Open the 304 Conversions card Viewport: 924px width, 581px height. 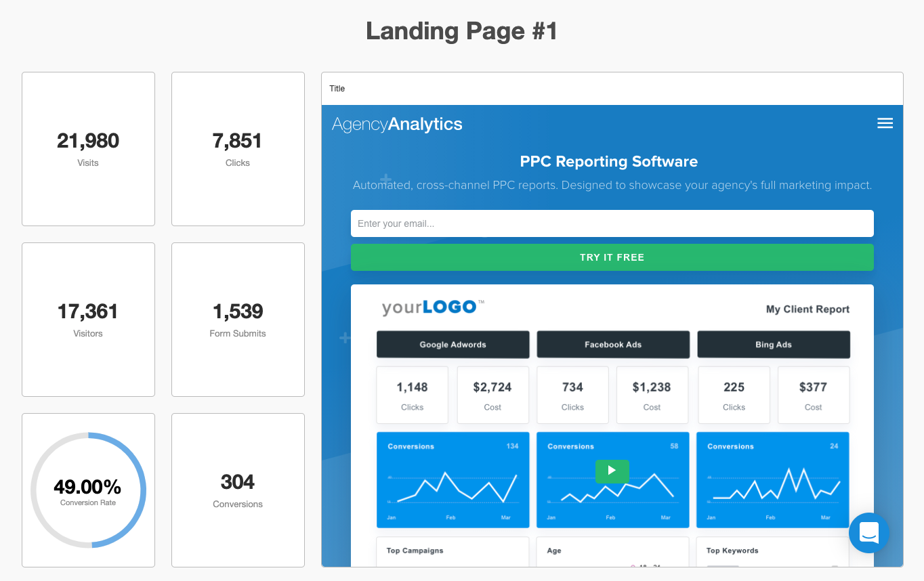[x=238, y=490]
